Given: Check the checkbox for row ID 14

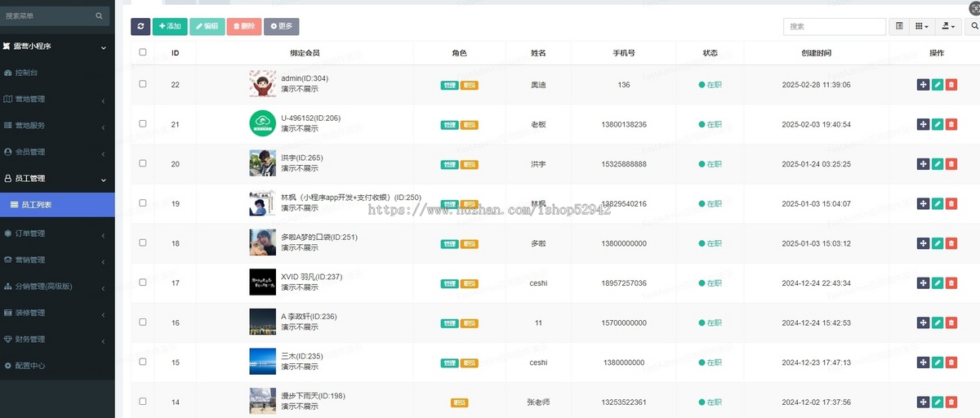Looking at the screenshot, I should (x=143, y=402).
